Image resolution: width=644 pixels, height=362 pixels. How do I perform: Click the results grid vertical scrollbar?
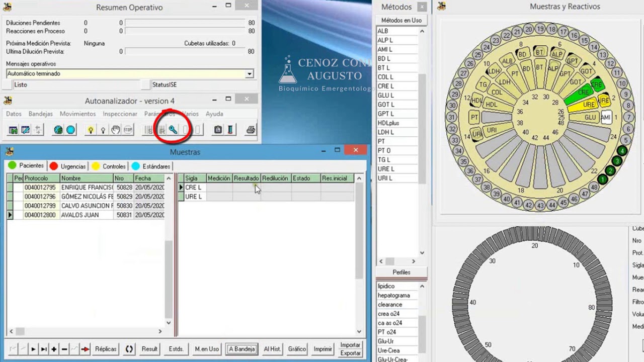[x=359, y=255]
